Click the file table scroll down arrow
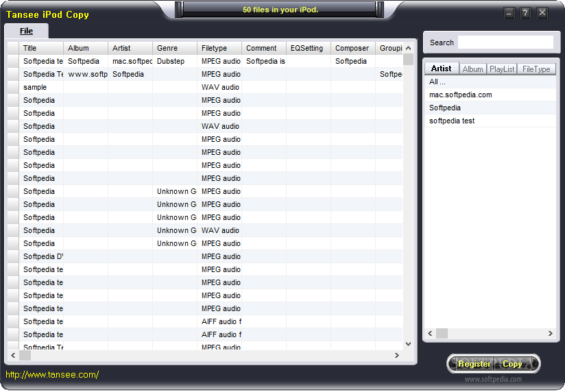 coord(408,344)
